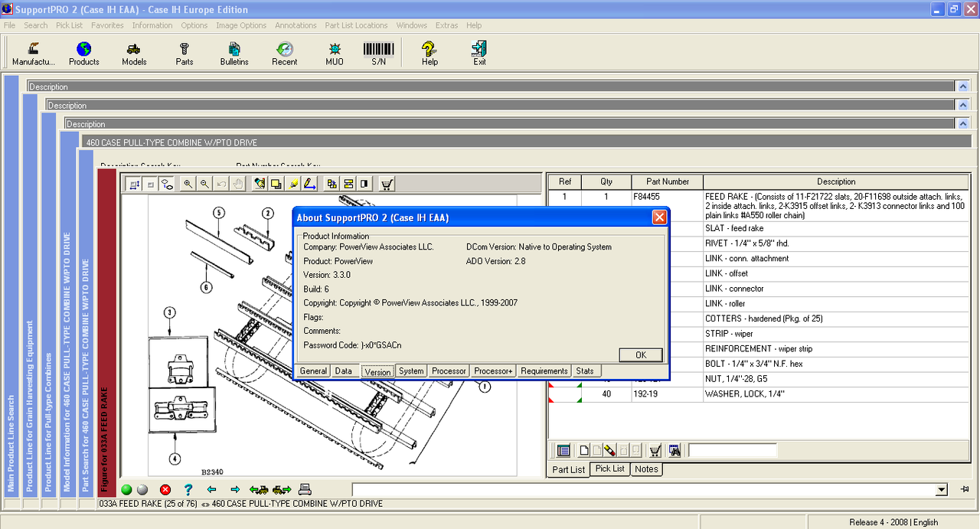Open the Manufacturers toolbar button
980x529 pixels.
coord(34,54)
